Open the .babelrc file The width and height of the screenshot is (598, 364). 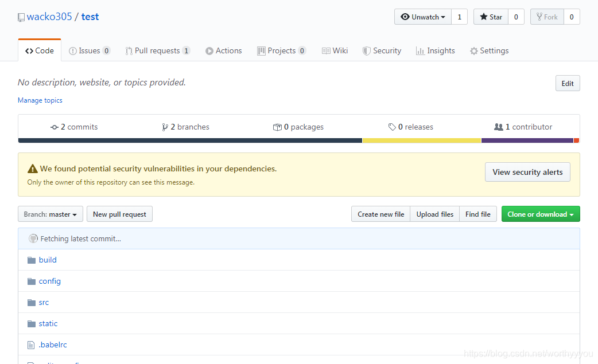53,345
